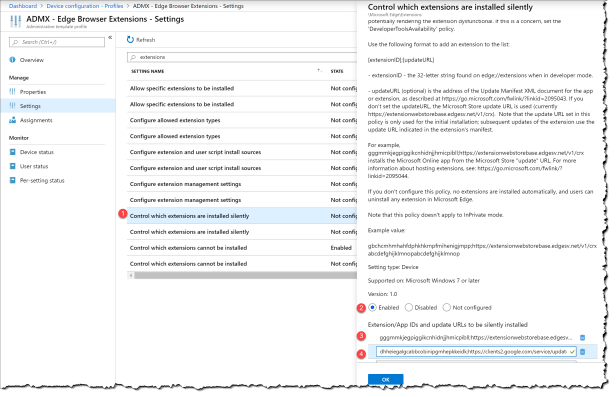The width and height of the screenshot is (616, 397).
Task: Click the Settings sidebar icon
Action: [x=13, y=106]
